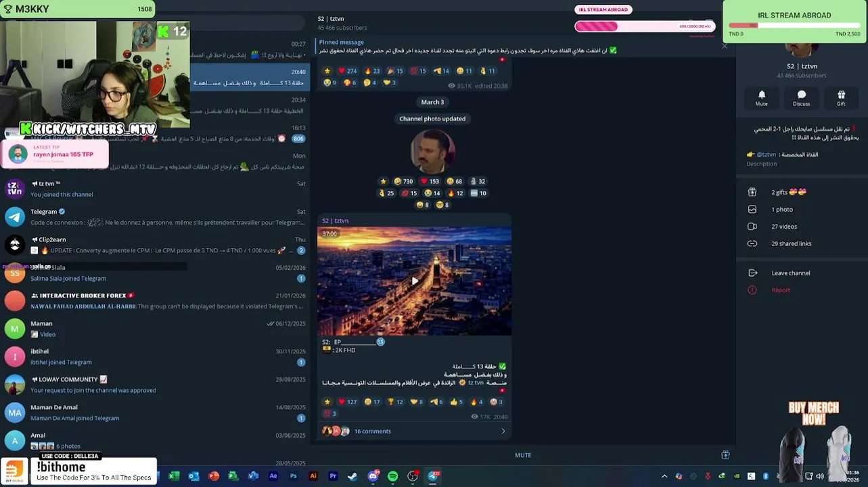Open the ibtihel chat
Image resolution: width=868 pixels, height=487 pixels.
(x=156, y=356)
